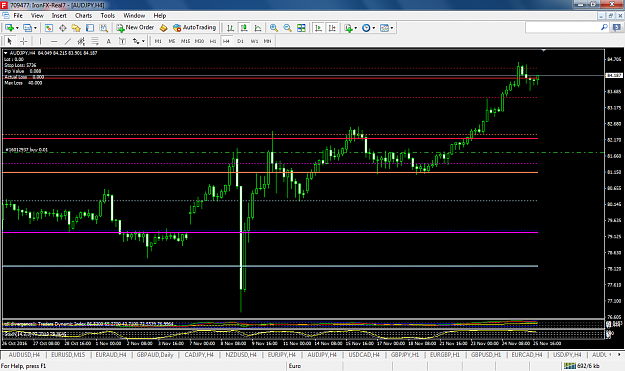Toggle Auto Scroll chart icon

click(318, 28)
